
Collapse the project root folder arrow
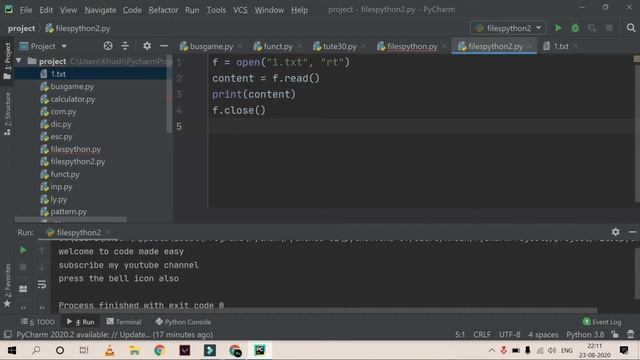(19, 61)
